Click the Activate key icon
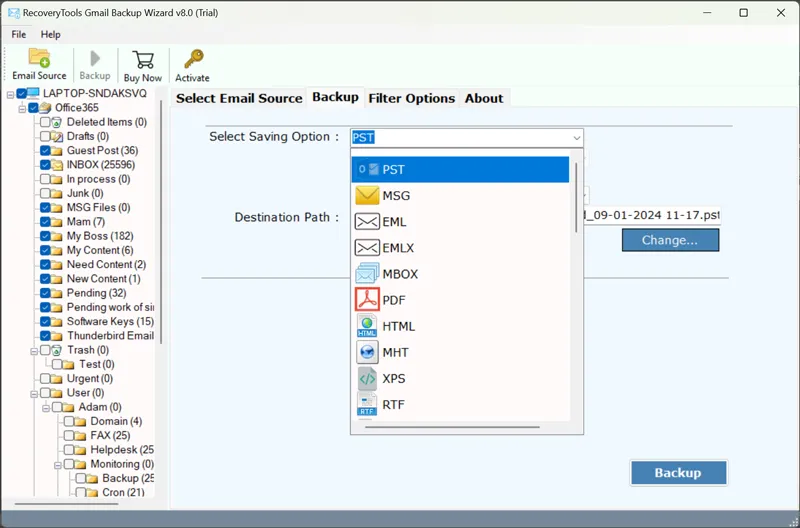Viewport: 800px width, 528px height. pos(192,60)
